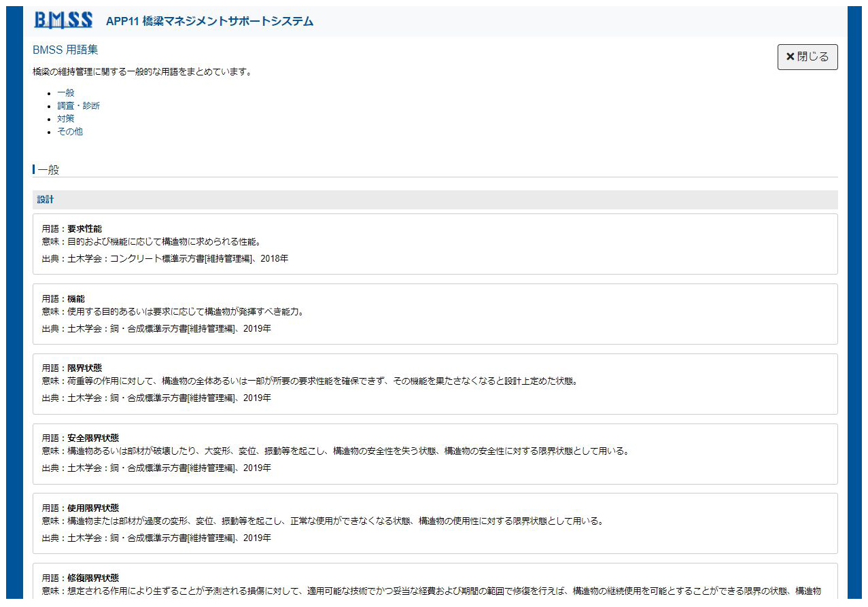This screenshot has height=607, width=868.
Task: Click the 閉じる button
Action: [807, 57]
